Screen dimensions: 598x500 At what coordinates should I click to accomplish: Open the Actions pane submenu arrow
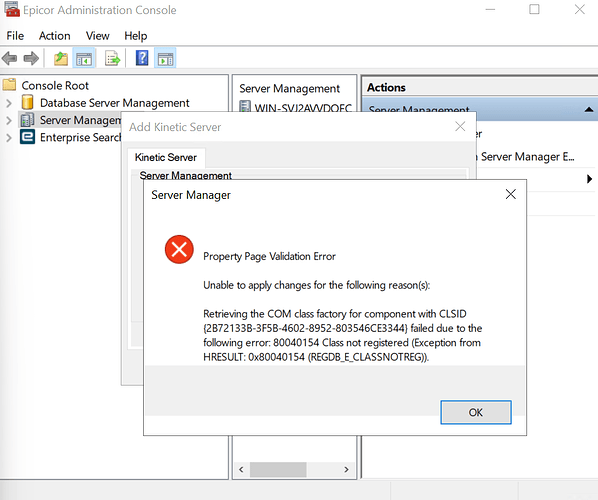point(589,178)
